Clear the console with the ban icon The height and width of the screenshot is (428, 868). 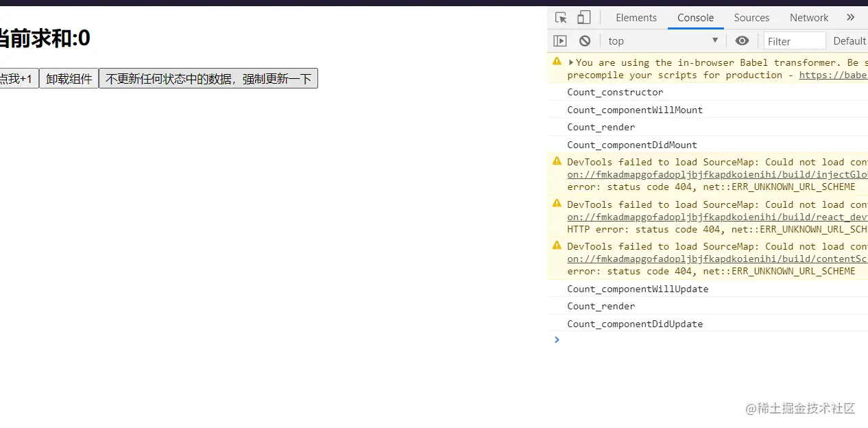(x=585, y=41)
